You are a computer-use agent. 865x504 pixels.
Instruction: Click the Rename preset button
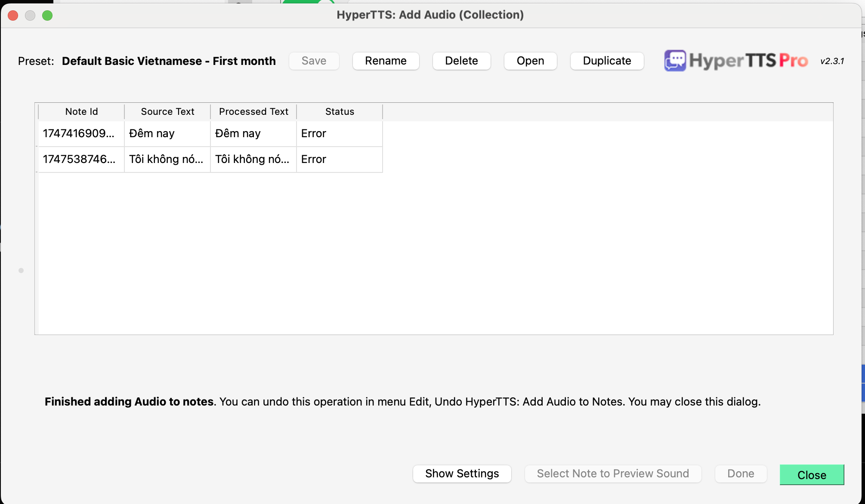pos(386,61)
